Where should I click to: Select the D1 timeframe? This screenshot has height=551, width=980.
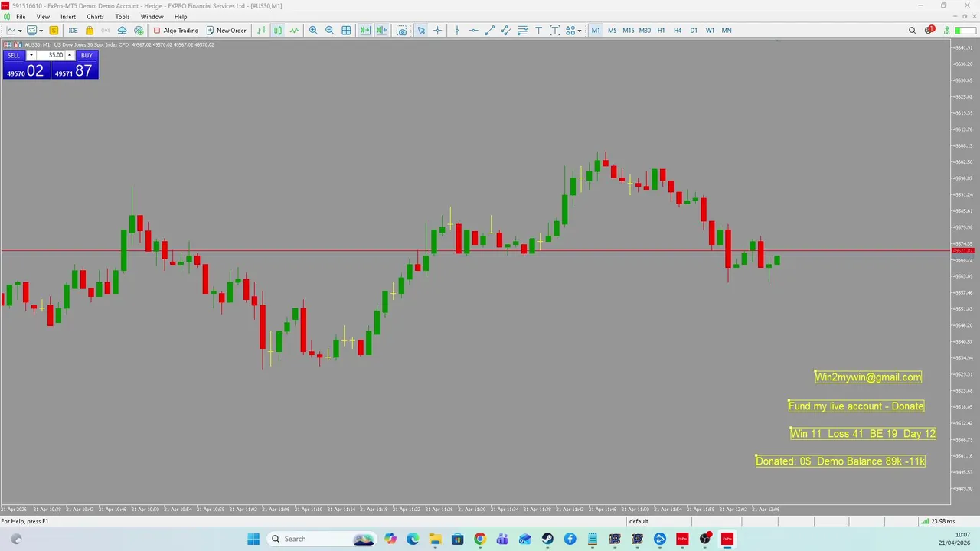(x=694, y=31)
